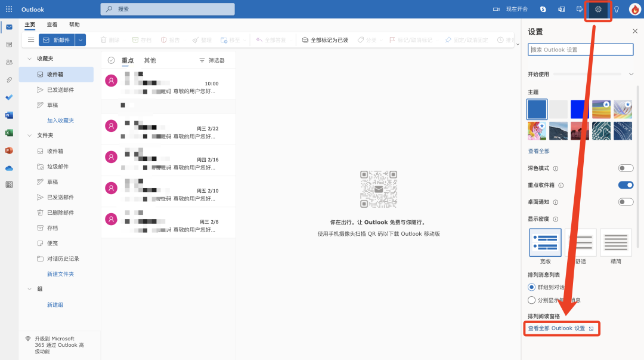Open the Calendar from the left sidebar
644x360 pixels.
[8, 45]
